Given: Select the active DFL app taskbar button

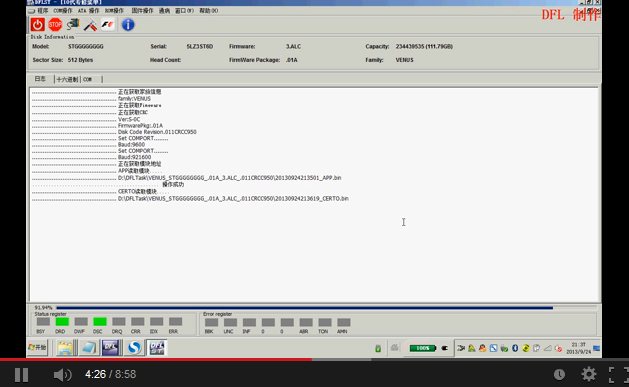Looking at the screenshot, I should (x=157, y=348).
